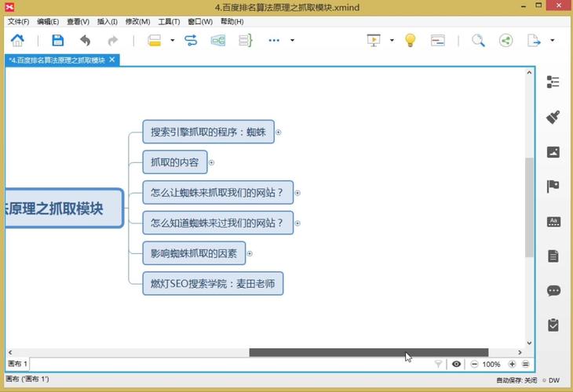The width and height of the screenshot is (573, 392).
Task: Expand the 抓取的内容 topic
Action: (212, 163)
